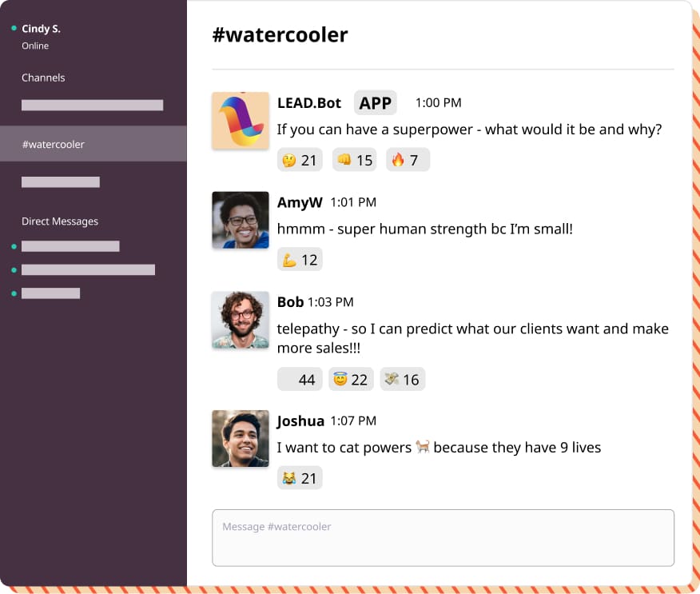
Task: Click the crying cat reaction with 21
Action: (x=300, y=478)
